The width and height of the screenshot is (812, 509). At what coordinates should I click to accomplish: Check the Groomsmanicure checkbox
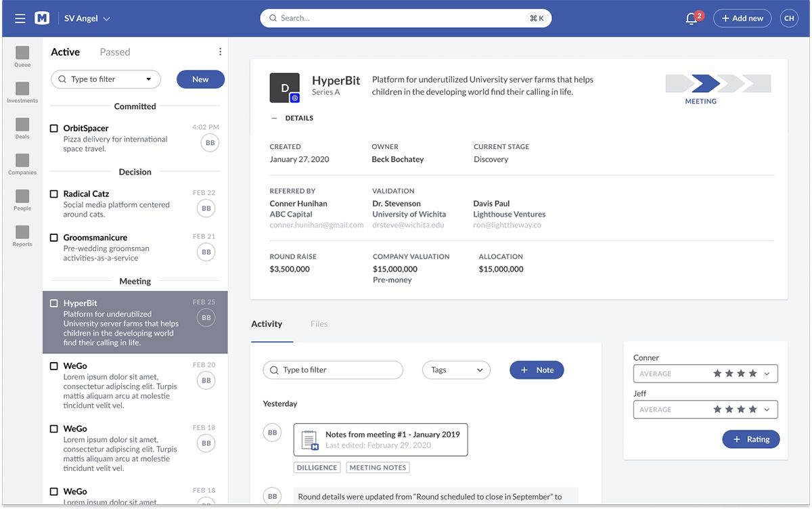(x=54, y=238)
